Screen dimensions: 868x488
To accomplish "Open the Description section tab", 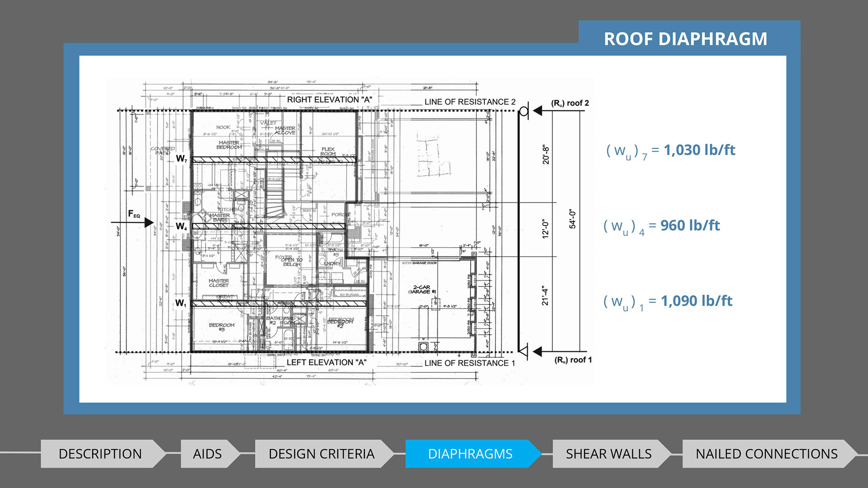I will 100,454.
